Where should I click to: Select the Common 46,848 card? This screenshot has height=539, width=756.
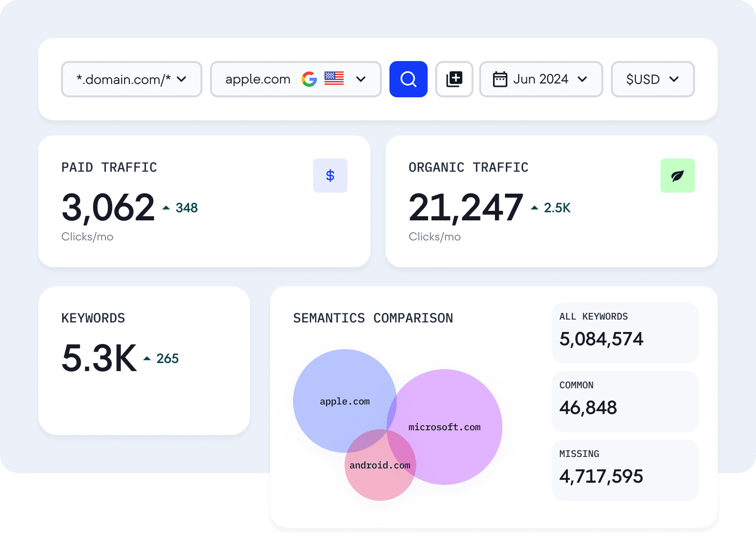point(625,401)
